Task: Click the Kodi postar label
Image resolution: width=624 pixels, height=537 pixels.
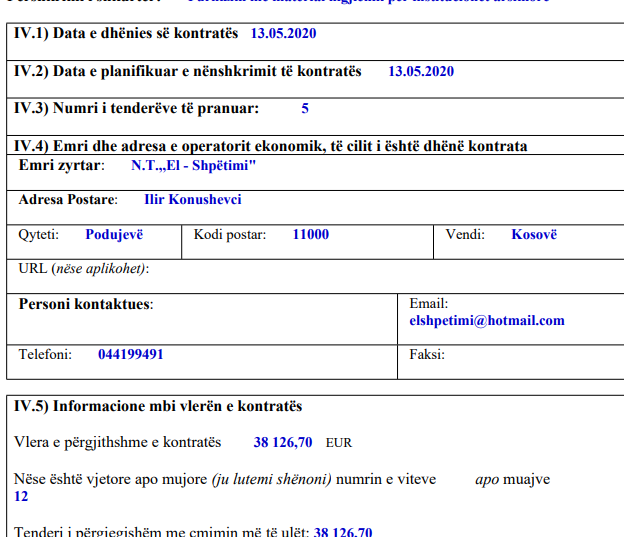Action: pyautogui.click(x=230, y=234)
